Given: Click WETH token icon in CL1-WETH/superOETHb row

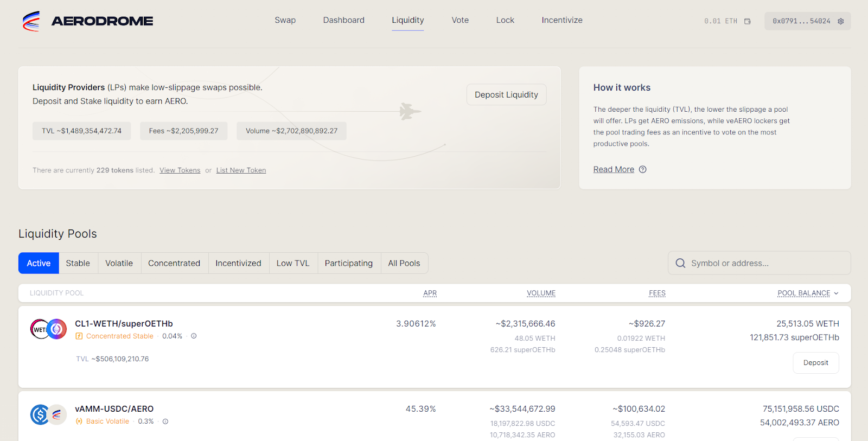Looking at the screenshot, I should click(x=40, y=329).
